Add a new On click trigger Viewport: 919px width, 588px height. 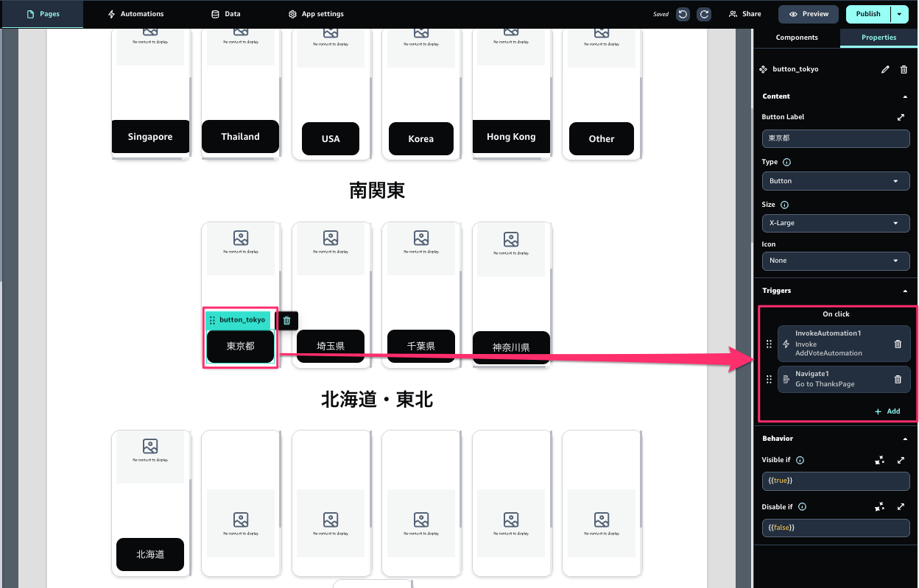point(887,411)
